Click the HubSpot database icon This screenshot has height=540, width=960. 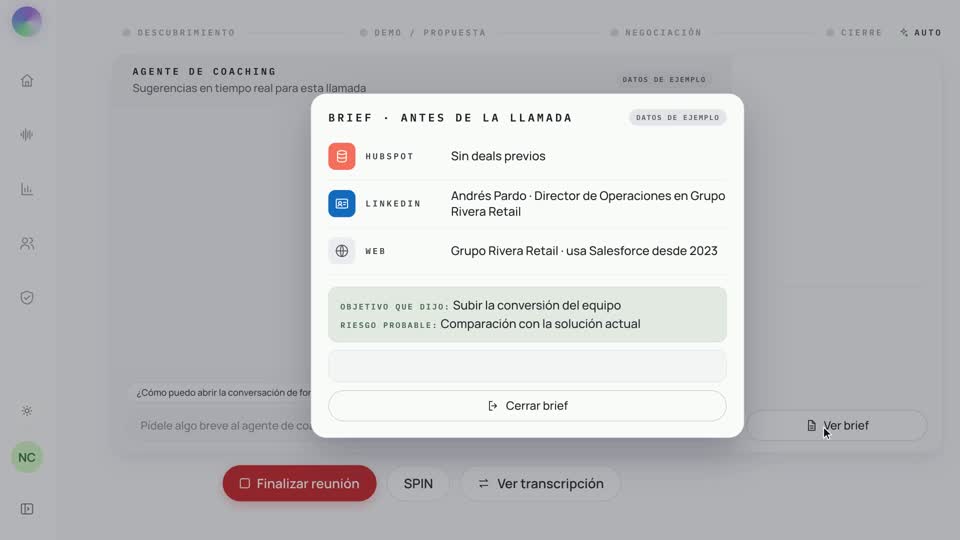point(342,156)
